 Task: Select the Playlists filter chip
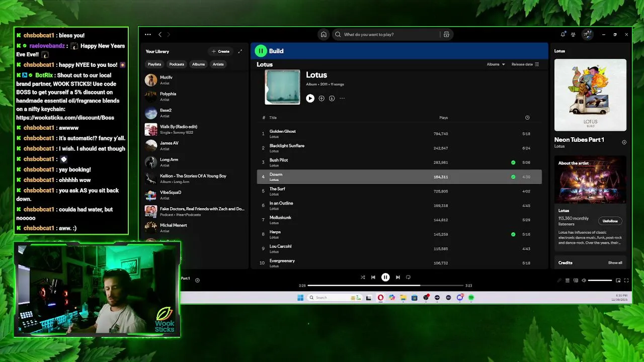pos(154,64)
